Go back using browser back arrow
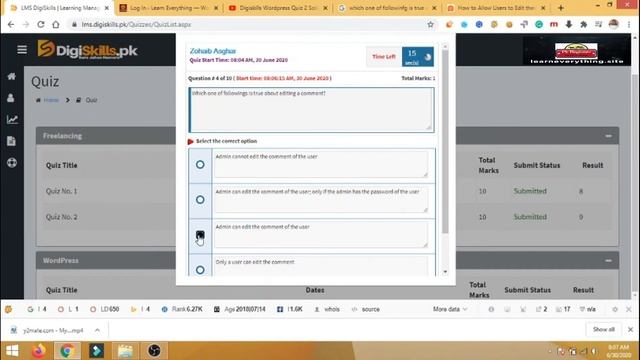Viewport: 640px width, 360px height. [11, 24]
